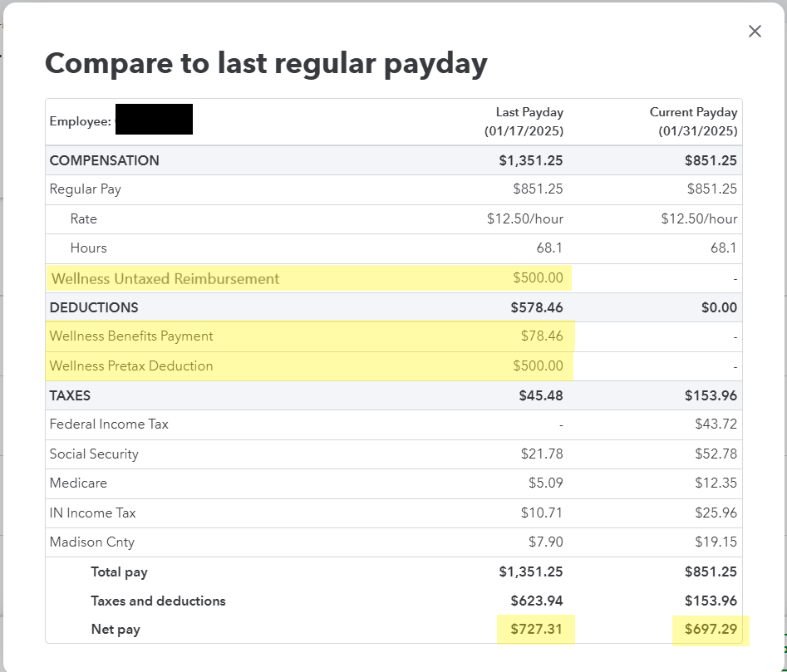This screenshot has width=787, height=672.
Task: Click the Medicare row label
Action: tap(78, 483)
